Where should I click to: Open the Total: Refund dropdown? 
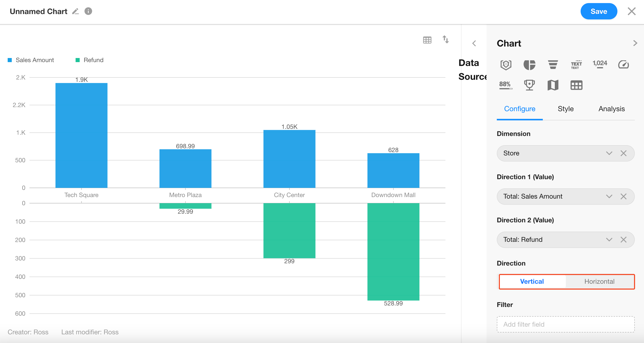pos(609,239)
